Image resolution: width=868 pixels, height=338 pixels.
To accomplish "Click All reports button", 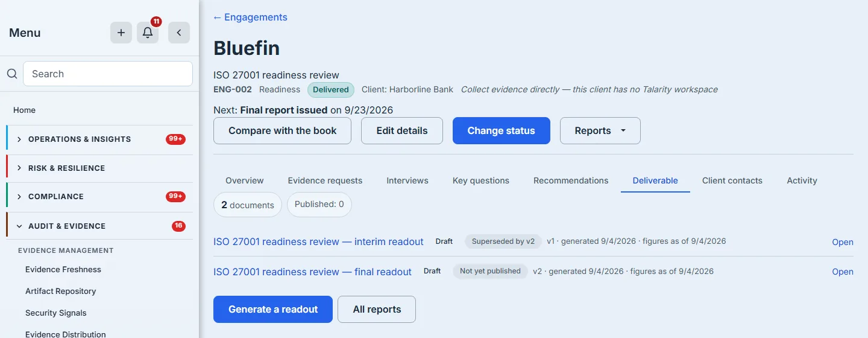I will click(x=377, y=309).
